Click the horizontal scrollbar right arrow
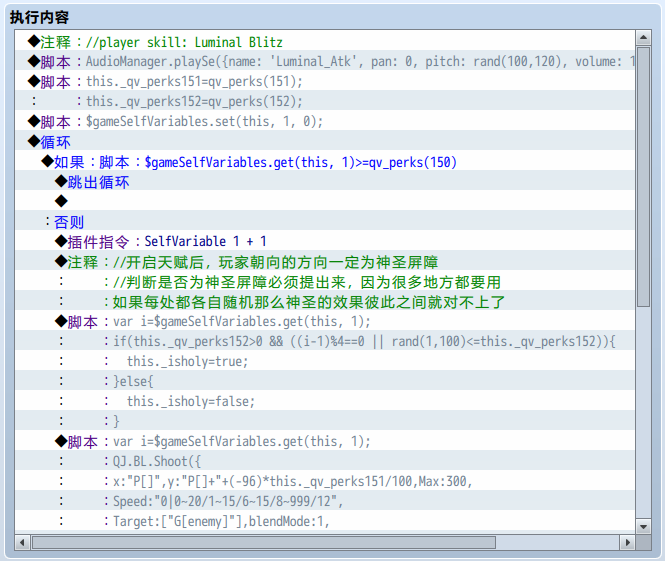665x561 pixels. pos(628,542)
